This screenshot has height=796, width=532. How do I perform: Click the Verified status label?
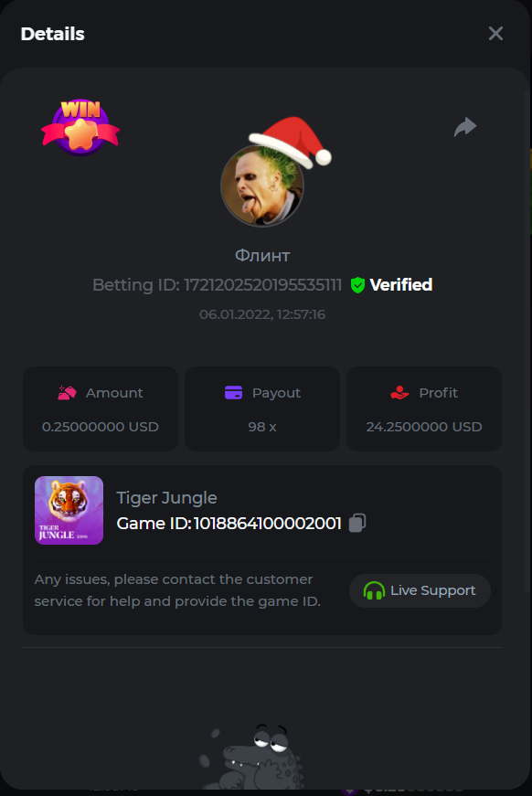click(x=401, y=285)
